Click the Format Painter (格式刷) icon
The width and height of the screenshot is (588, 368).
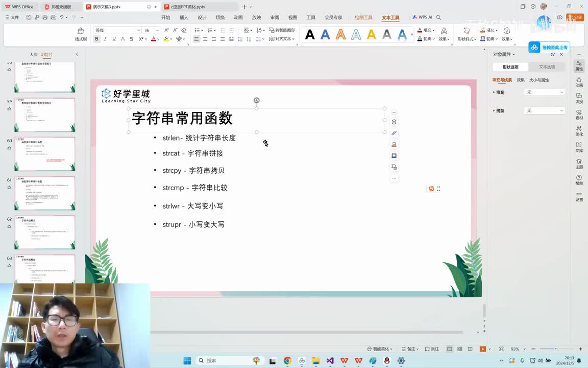[81, 34]
